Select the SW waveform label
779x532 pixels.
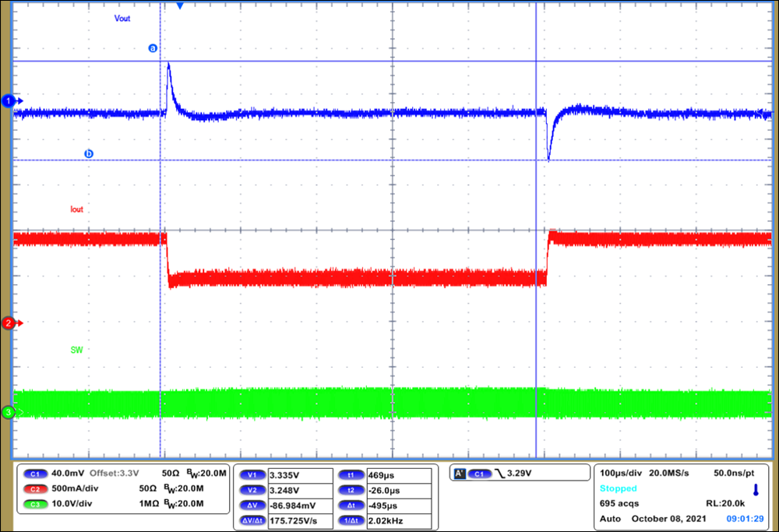pyautogui.click(x=76, y=351)
